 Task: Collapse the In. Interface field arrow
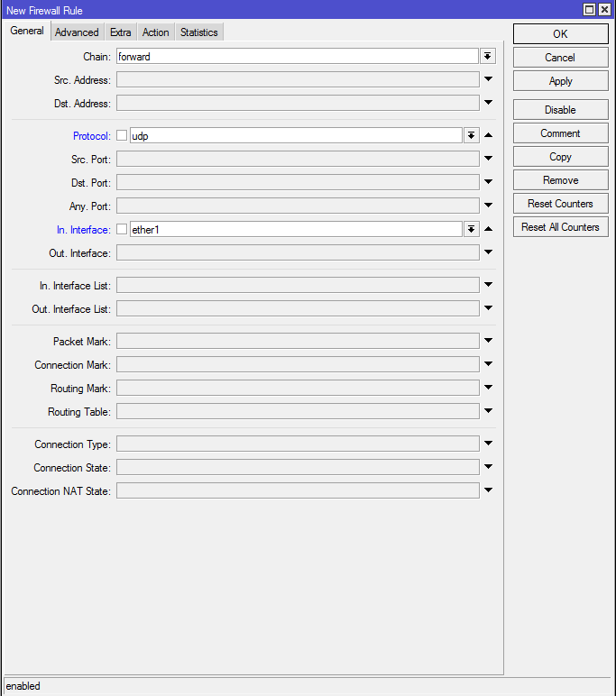tap(488, 229)
